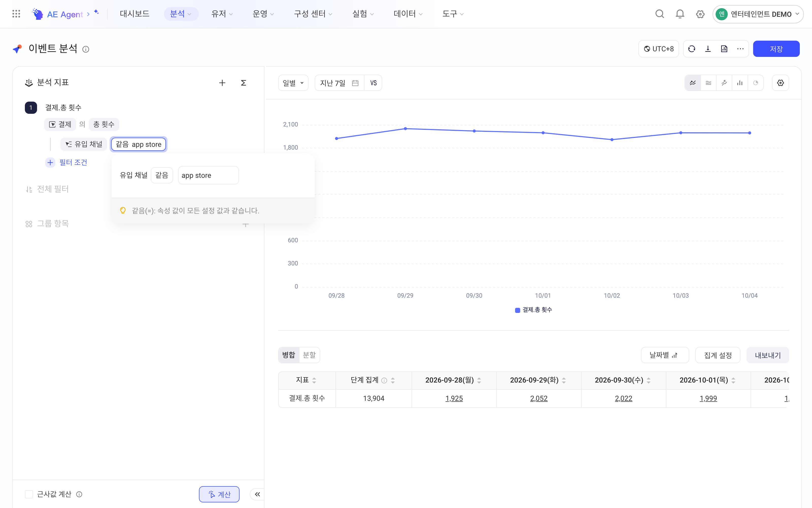Screen dimensions: 812x508
Task: Select the cumulative trend chart icon
Action: coord(724,83)
